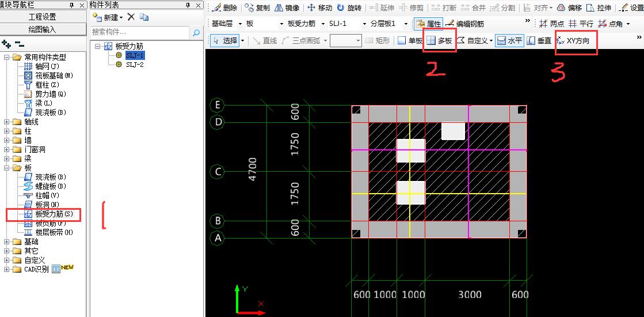The height and width of the screenshot is (317, 644).
Task: Click the 复制 (copy) toolbar icon
Action: point(257,8)
